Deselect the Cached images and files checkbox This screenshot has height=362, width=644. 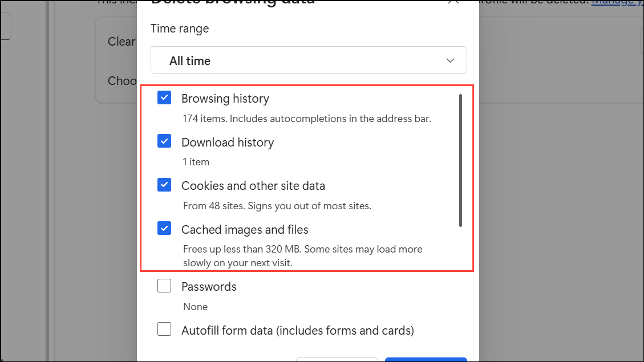(164, 229)
